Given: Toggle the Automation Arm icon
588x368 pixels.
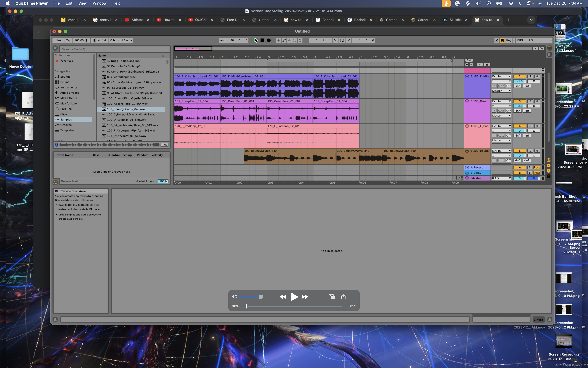Looking at the screenshot, I should coord(284,40).
